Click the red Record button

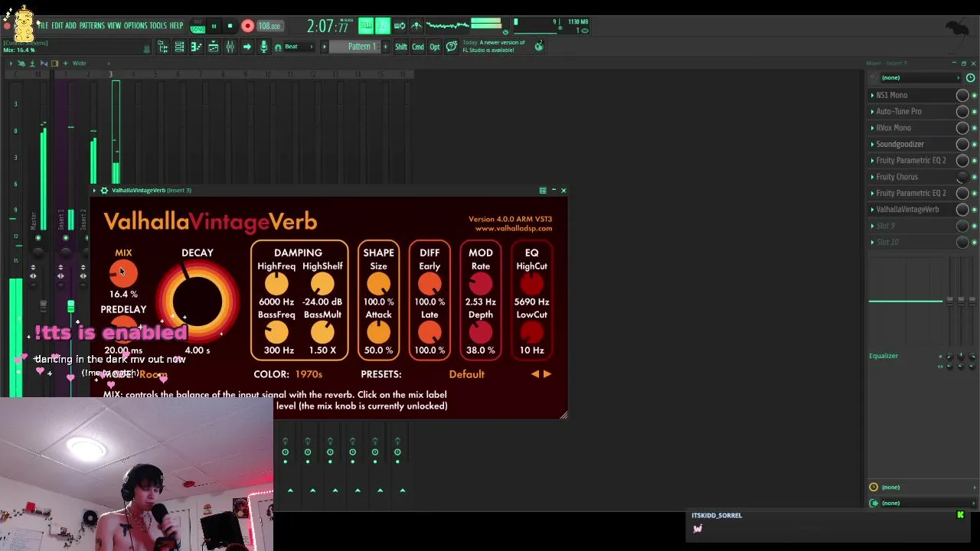point(247,26)
